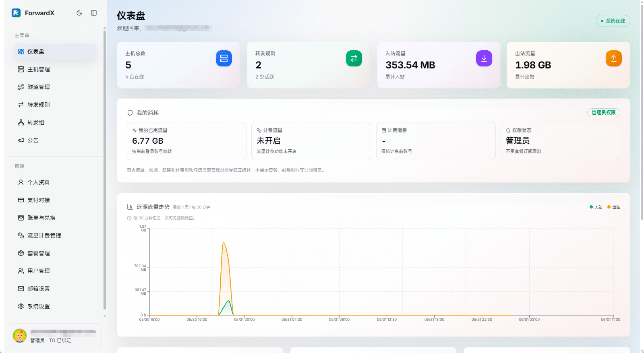Click the shield icon beside 我的消耗
Image resolution: width=644 pixels, height=353 pixels.
tap(130, 113)
